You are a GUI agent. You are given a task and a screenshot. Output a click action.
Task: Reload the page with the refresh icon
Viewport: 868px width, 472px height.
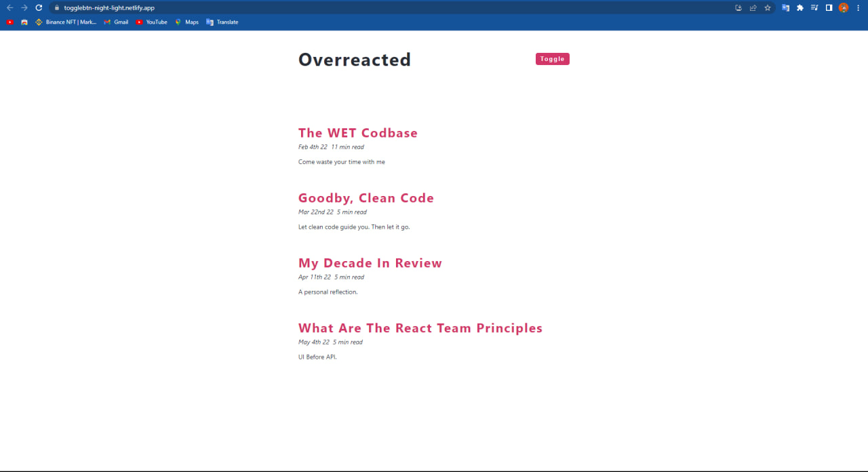39,7
